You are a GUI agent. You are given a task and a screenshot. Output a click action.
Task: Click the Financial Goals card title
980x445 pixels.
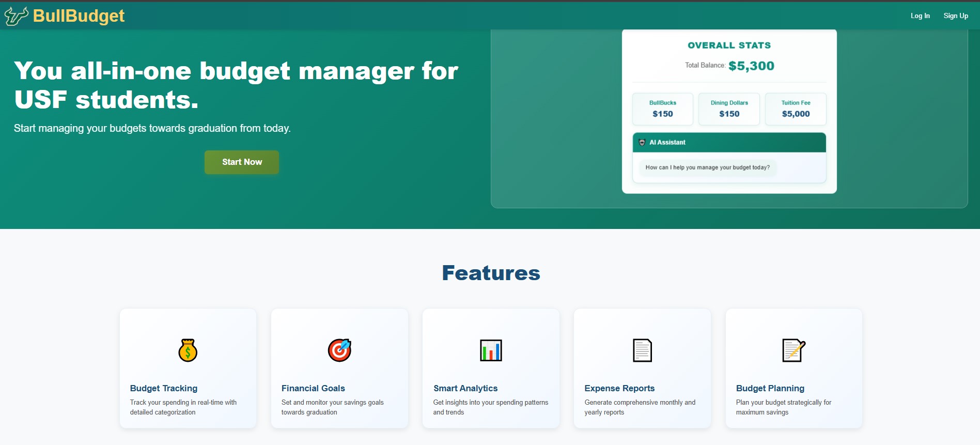click(x=313, y=388)
